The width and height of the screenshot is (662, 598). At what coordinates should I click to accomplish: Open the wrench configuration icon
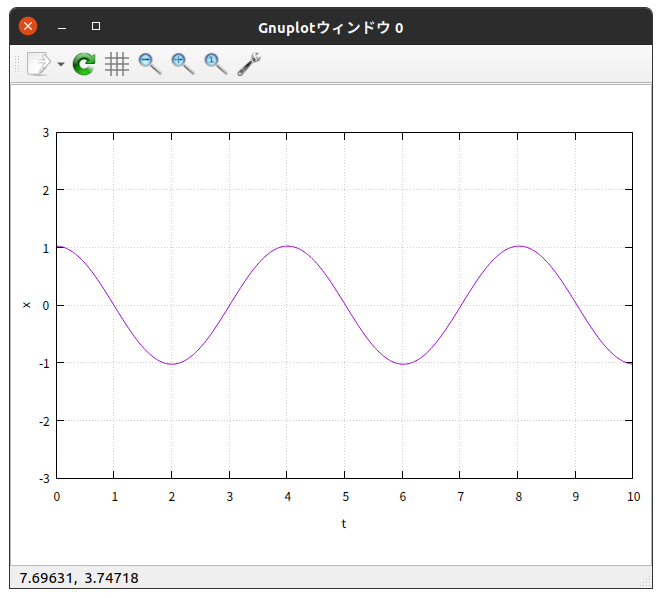249,64
